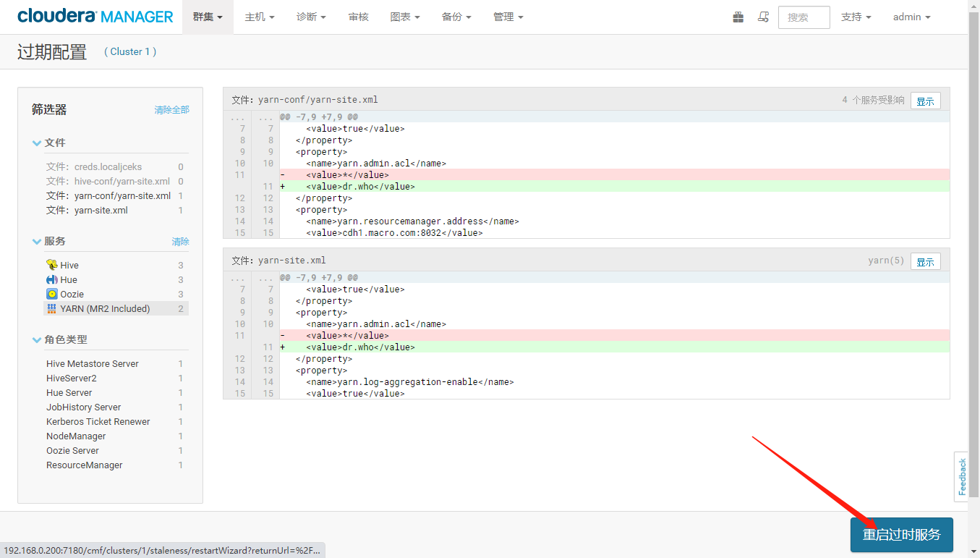Viewport: 980px width, 558px height.
Task: Collapse the 角色类型 filter section
Action: click(x=60, y=339)
